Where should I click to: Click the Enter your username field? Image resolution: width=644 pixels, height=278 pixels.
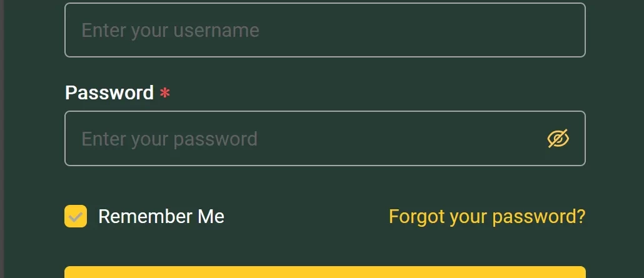[325, 30]
